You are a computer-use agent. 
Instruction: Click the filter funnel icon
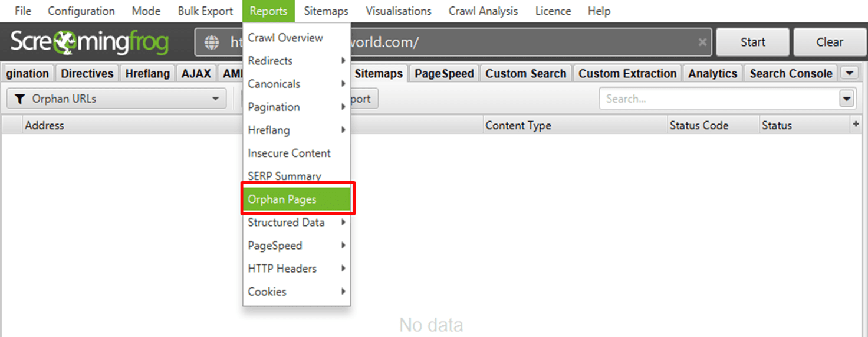pos(19,99)
